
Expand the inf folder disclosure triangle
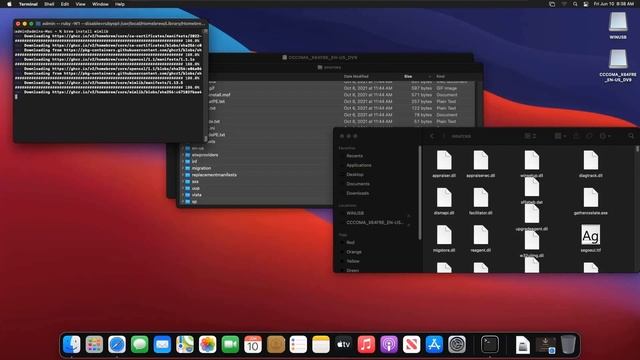tap(183, 162)
